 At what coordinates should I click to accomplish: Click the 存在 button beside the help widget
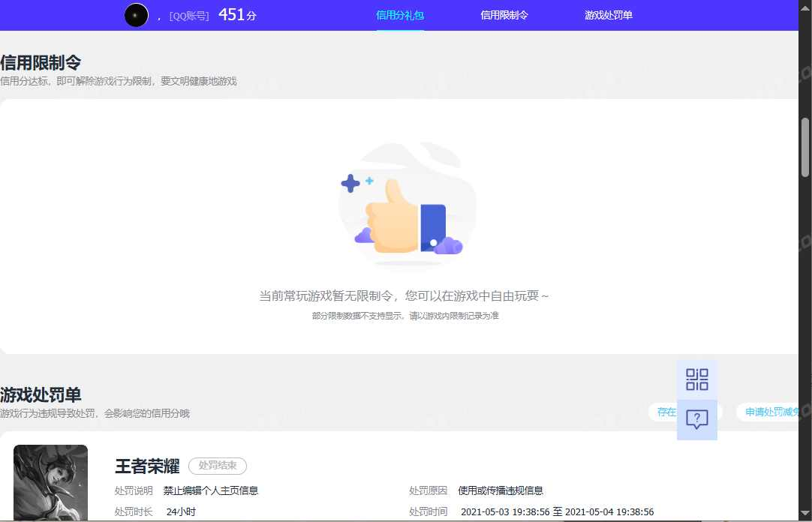(x=663, y=412)
